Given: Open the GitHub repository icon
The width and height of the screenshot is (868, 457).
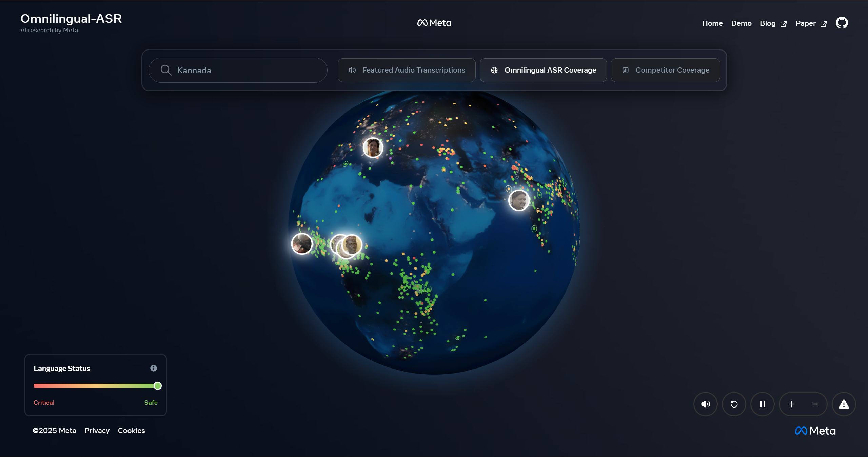Looking at the screenshot, I should click(x=842, y=23).
